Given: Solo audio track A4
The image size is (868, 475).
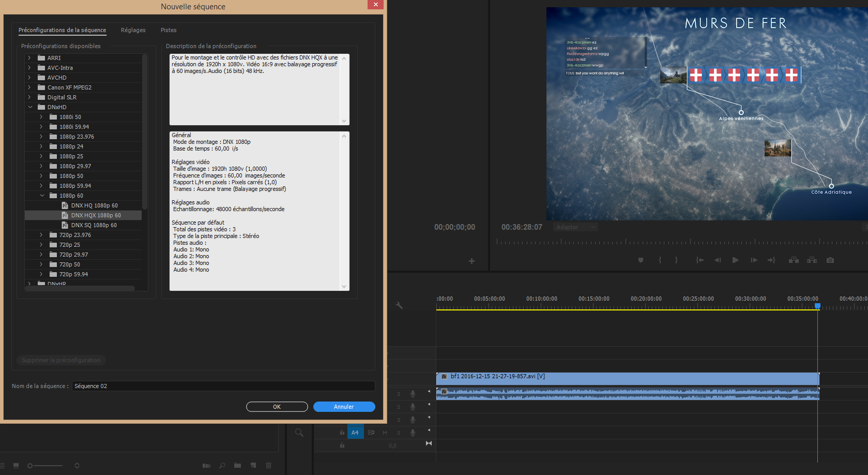Looking at the screenshot, I should [399, 433].
